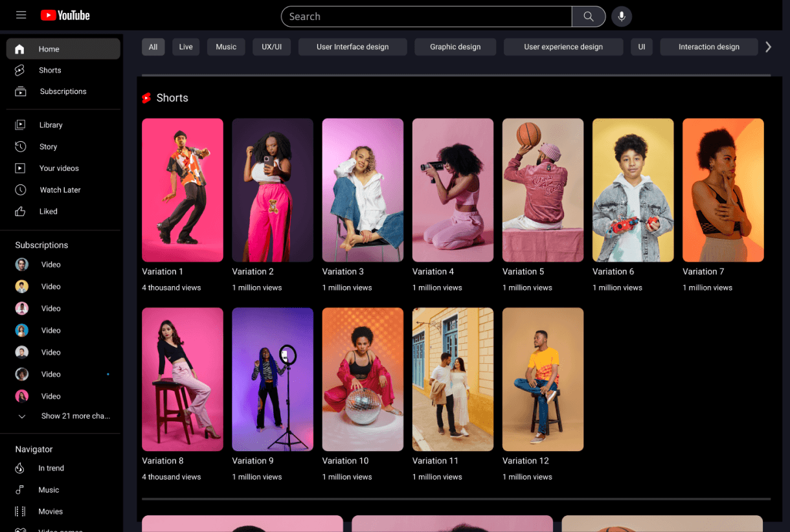Viewport: 790px width, 532px height.
Task: Open In trend flame icon
Action: pos(21,468)
